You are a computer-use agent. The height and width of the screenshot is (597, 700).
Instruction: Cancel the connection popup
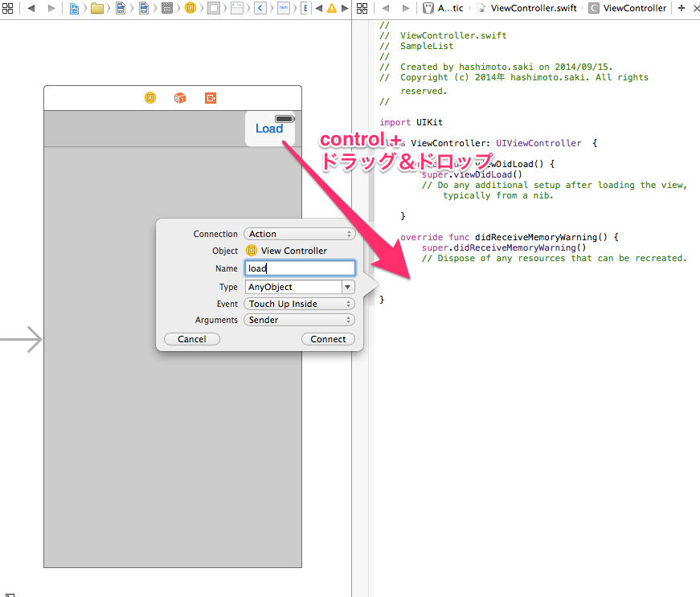pyautogui.click(x=191, y=338)
